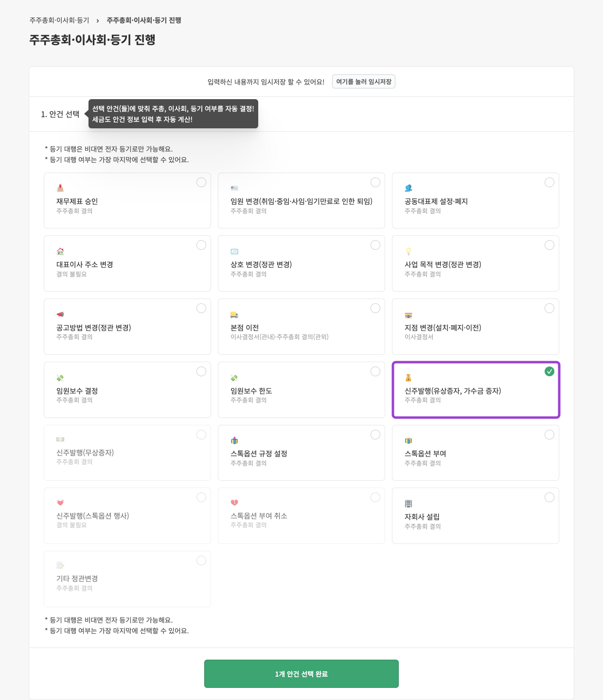The image size is (603, 700).
Task: Click the broken heart icon on 스톡옵션 부여 취소 card
Action: point(234,504)
